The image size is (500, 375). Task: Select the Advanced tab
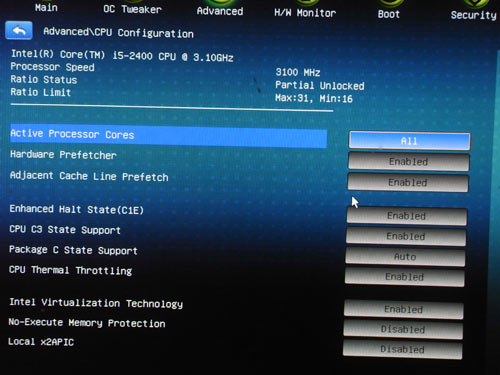tap(220, 11)
